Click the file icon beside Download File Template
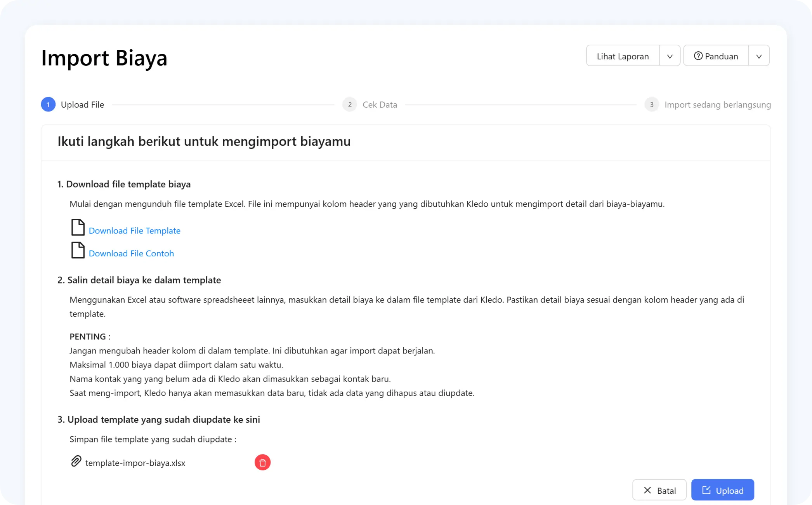This screenshot has height=505, width=812. (x=78, y=228)
